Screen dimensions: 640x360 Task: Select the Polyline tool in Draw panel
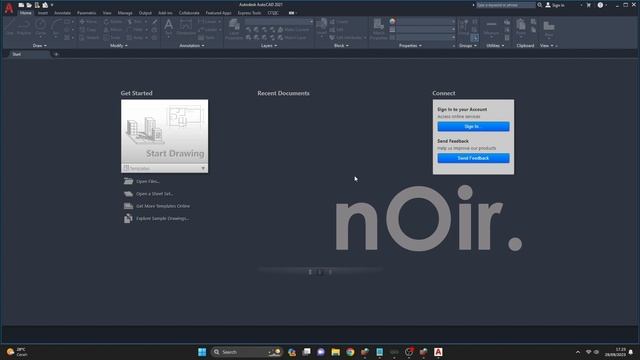(x=24, y=27)
